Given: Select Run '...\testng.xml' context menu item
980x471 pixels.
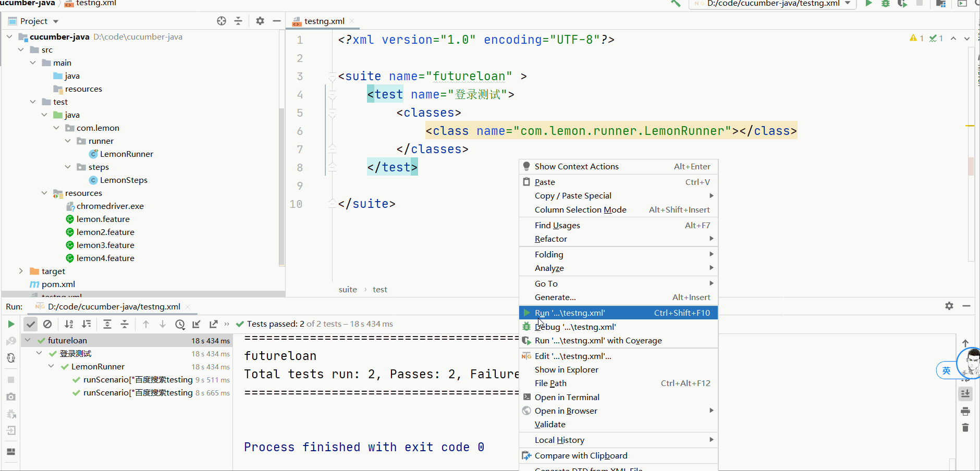Looking at the screenshot, I should tap(619, 313).
